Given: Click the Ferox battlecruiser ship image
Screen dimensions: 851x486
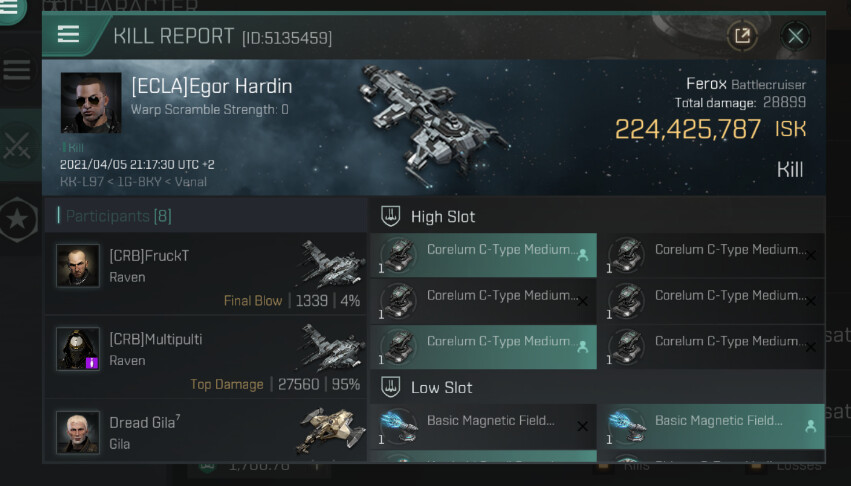Looking at the screenshot, I should click(x=434, y=126).
